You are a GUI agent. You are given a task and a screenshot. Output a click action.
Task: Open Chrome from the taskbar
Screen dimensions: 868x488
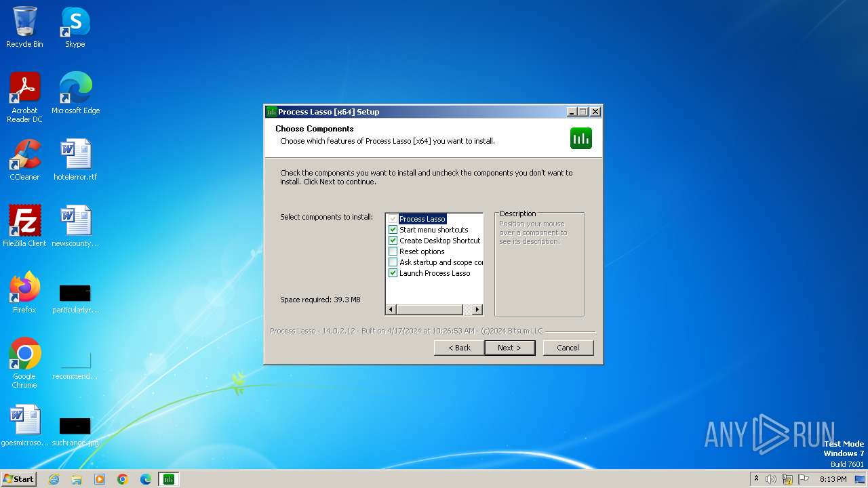click(123, 479)
